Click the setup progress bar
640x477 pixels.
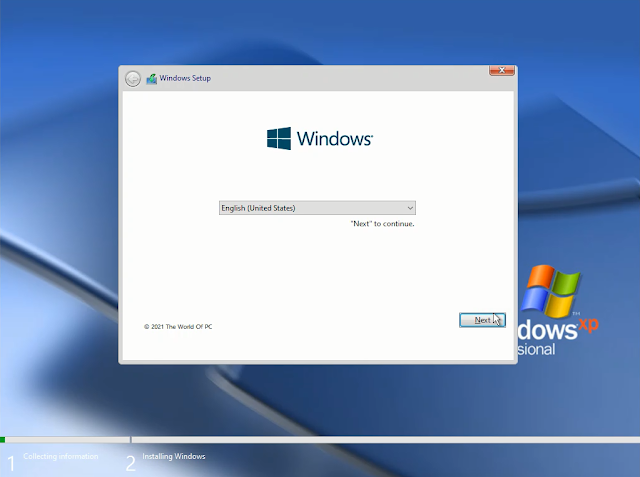[x=320, y=440]
